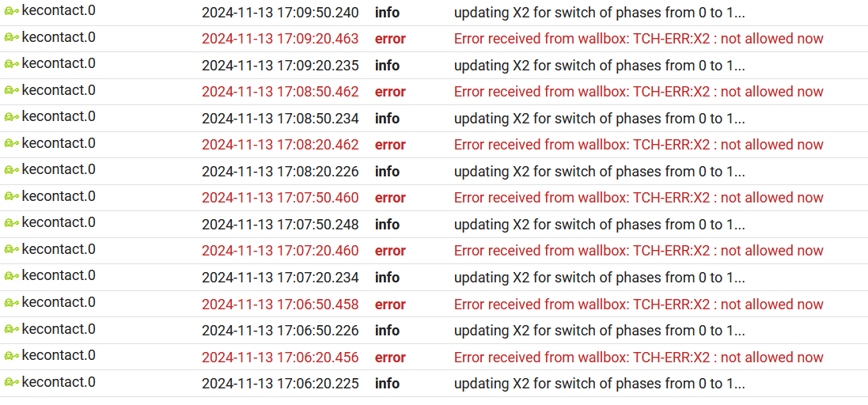Select the adapter icon in the 17:08:20.226 row
Viewport: 868px width, 405px height.
tap(11, 170)
